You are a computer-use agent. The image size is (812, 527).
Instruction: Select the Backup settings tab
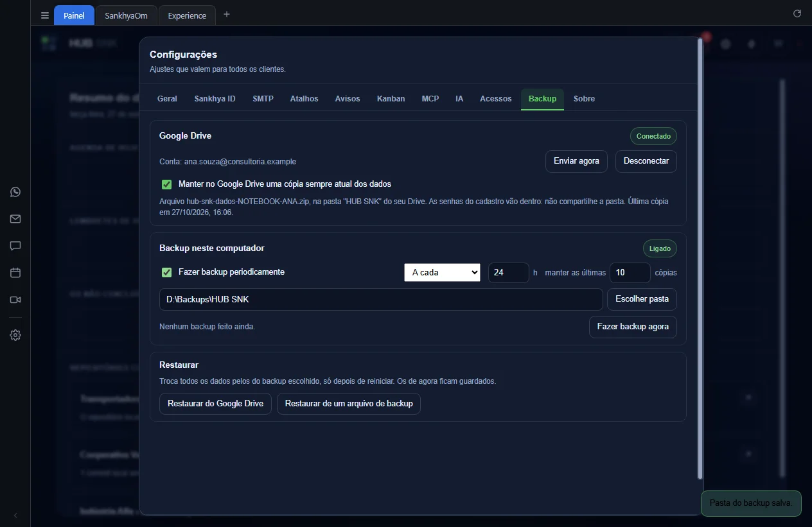tap(542, 99)
